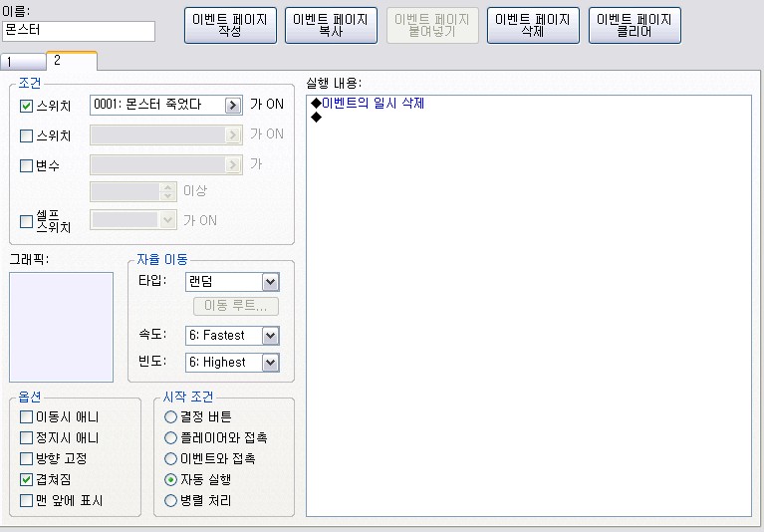Screen dimensions: 764x532
Task: Uncheck the first 스위치 condition checkbox
Action: tap(27, 106)
